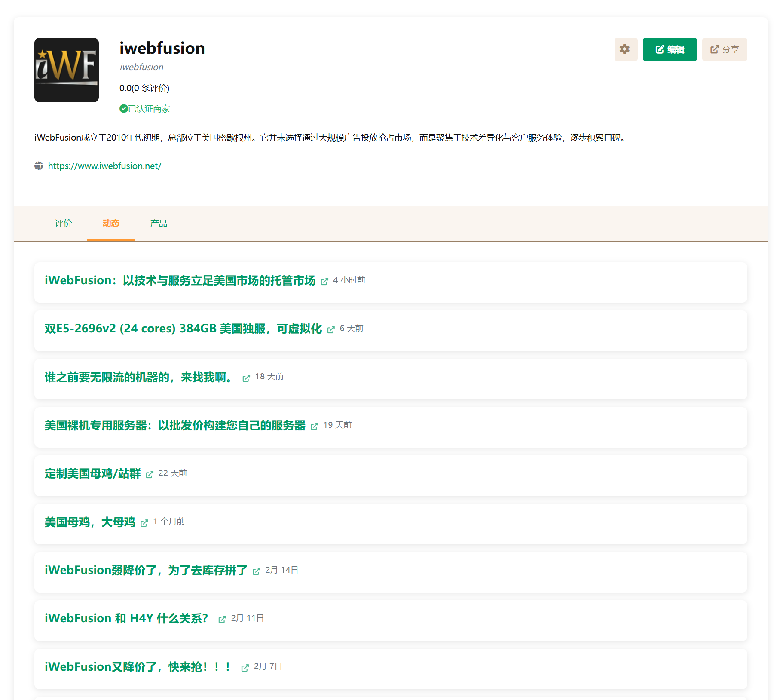This screenshot has height=700, width=780.
Task: Click the green verified checkmark icon
Action: pos(123,109)
